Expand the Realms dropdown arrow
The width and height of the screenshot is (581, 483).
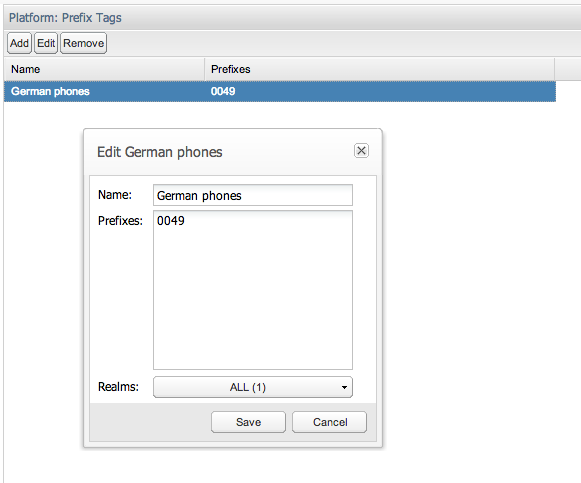pyautogui.click(x=344, y=387)
